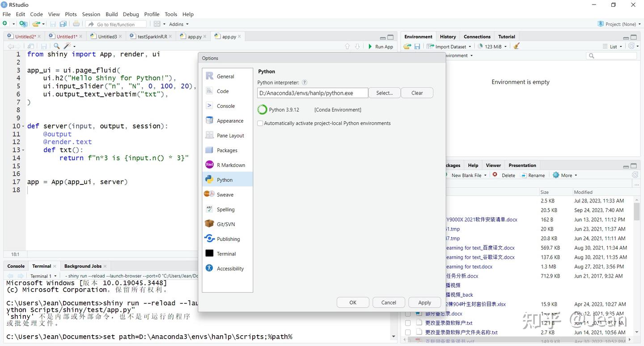
Task: Select the Terminal options category
Action: pos(226,253)
